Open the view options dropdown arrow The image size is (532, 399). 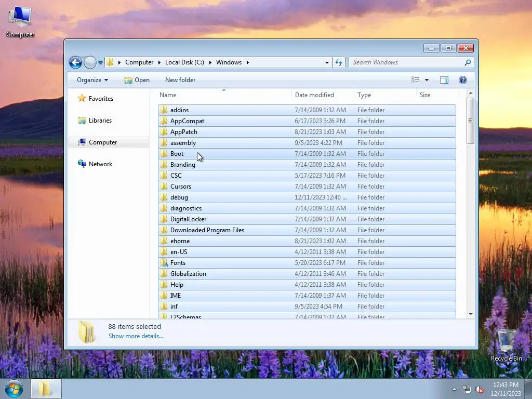[x=427, y=80]
